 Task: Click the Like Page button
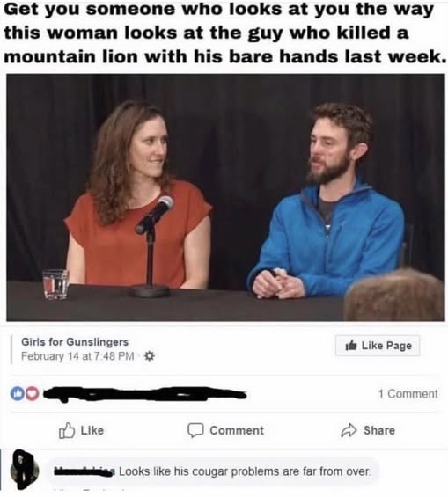click(x=378, y=346)
